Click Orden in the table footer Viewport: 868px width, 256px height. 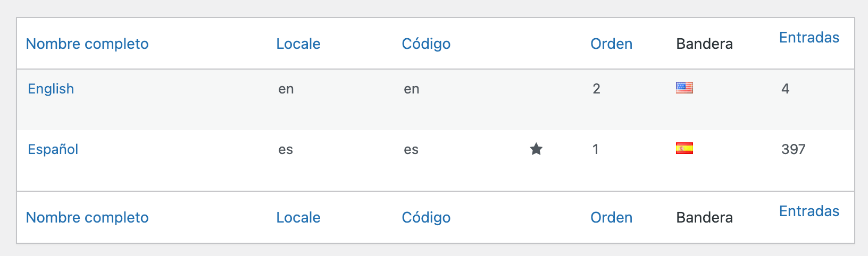pyautogui.click(x=612, y=217)
